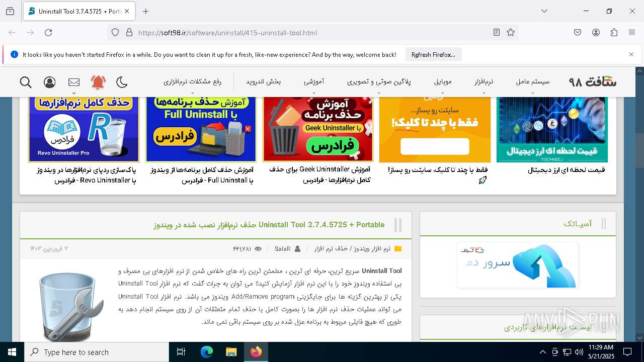The width and height of the screenshot is (644, 362).
Task: Toggle reader view for this page
Action: click(x=497, y=32)
